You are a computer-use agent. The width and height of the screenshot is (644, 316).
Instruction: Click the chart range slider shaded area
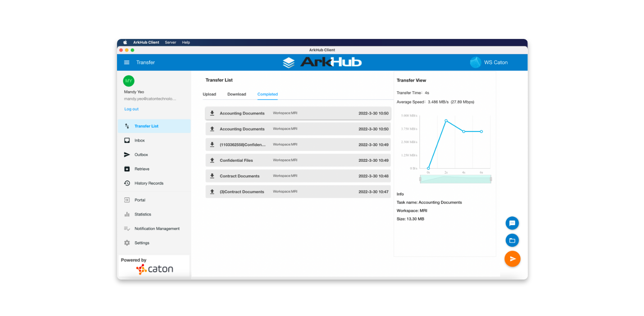click(x=456, y=179)
